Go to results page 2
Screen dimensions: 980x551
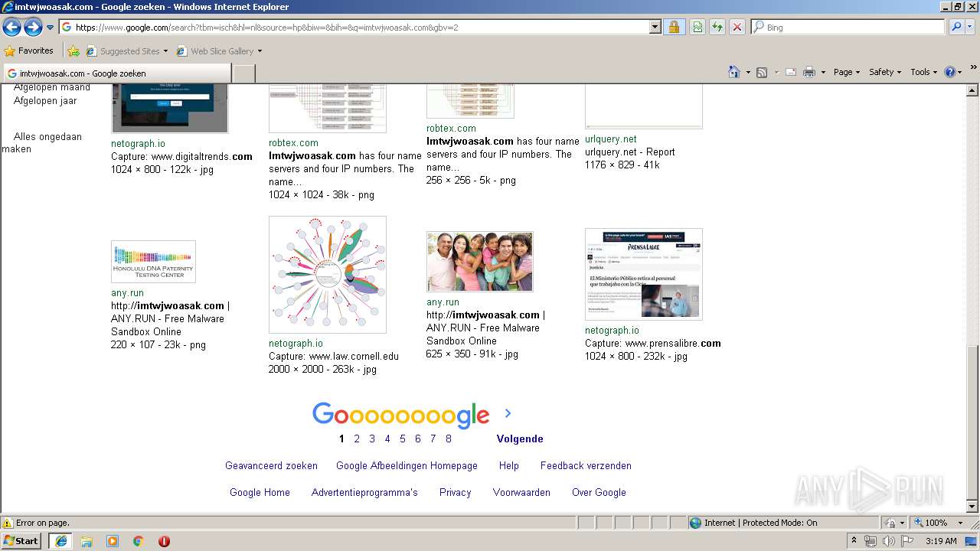(x=357, y=439)
